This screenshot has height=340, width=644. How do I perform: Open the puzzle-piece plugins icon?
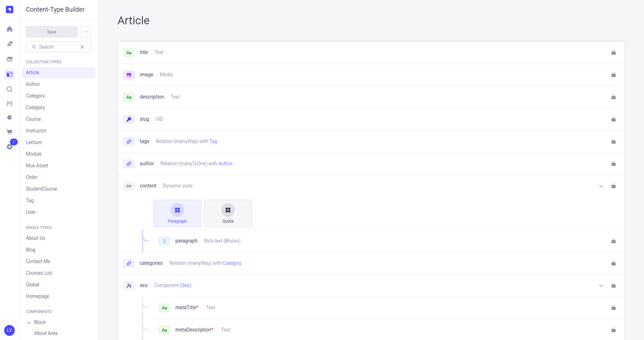coord(9,117)
